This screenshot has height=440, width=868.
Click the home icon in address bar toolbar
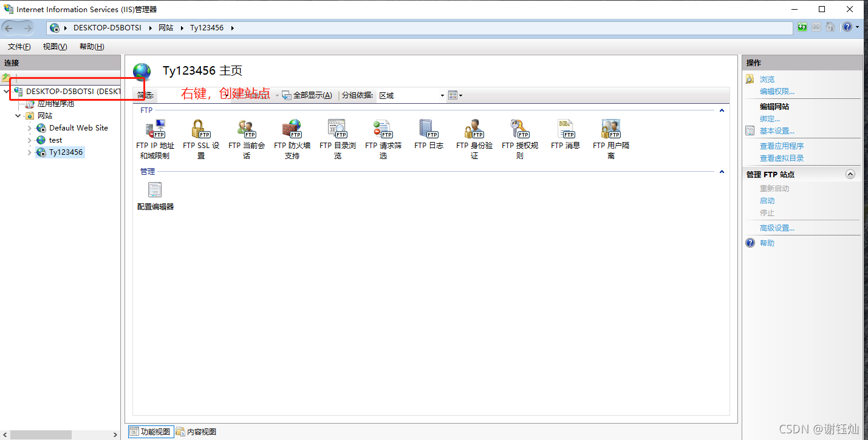[830, 27]
